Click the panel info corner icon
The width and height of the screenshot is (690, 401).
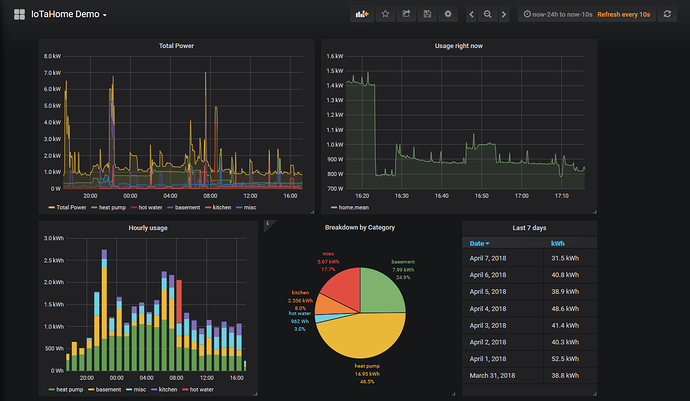(x=268, y=224)
